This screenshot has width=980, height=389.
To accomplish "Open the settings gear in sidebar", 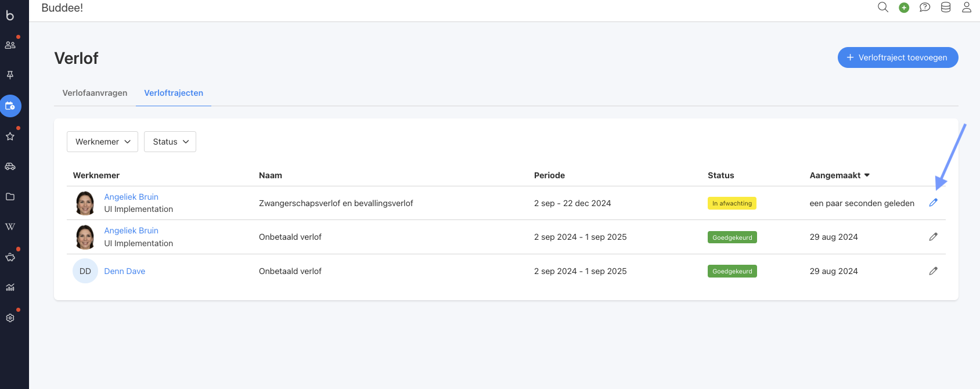I will click(10, 318).
